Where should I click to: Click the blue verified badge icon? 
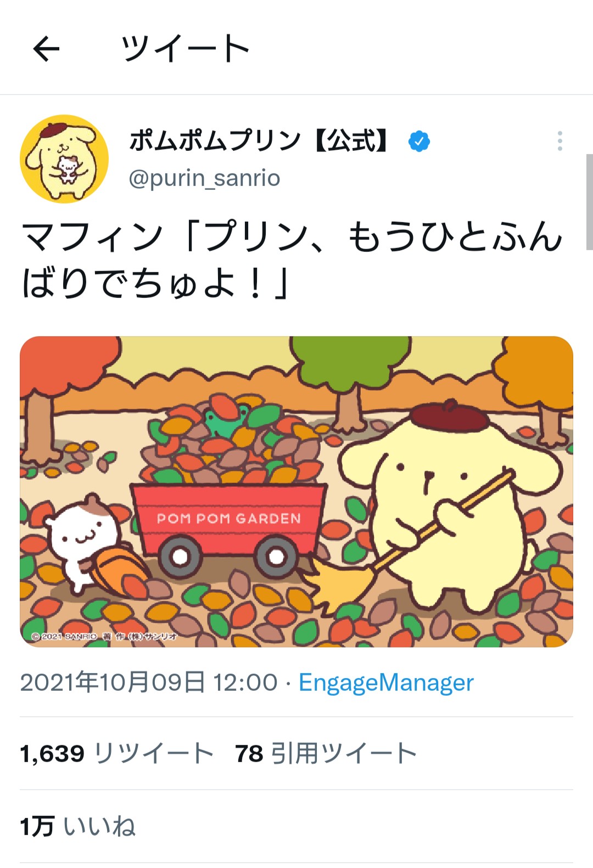tap(419, 141)
